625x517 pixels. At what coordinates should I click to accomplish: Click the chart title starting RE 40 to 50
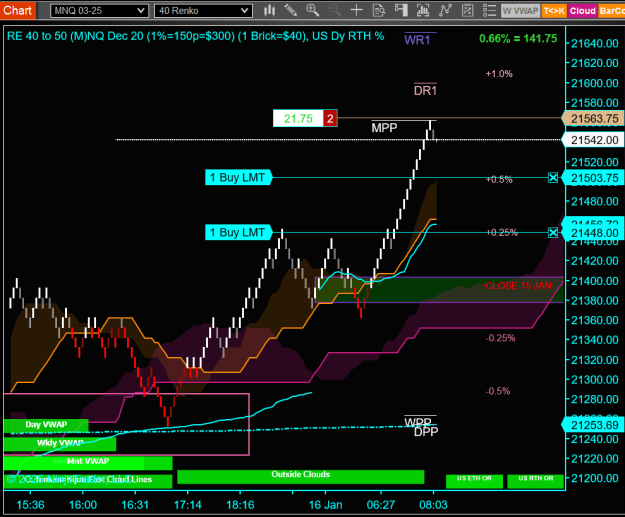tap(195, 36)
